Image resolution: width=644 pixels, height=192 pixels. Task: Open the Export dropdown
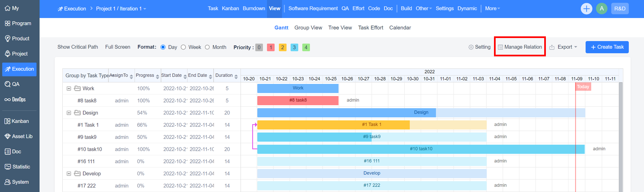pyautogui.click(x=563, y=47)
